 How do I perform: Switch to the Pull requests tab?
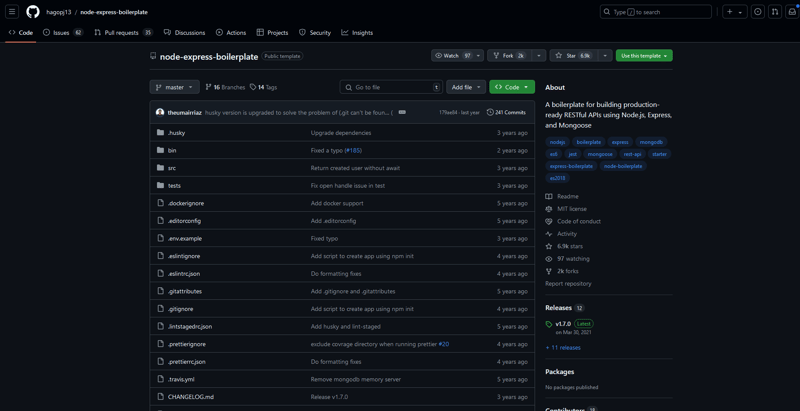click(x=122, y=33)
